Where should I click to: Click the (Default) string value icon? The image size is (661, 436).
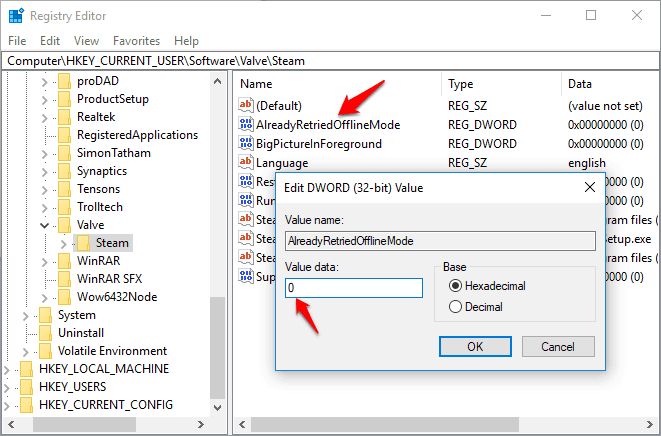pos(246,105)
